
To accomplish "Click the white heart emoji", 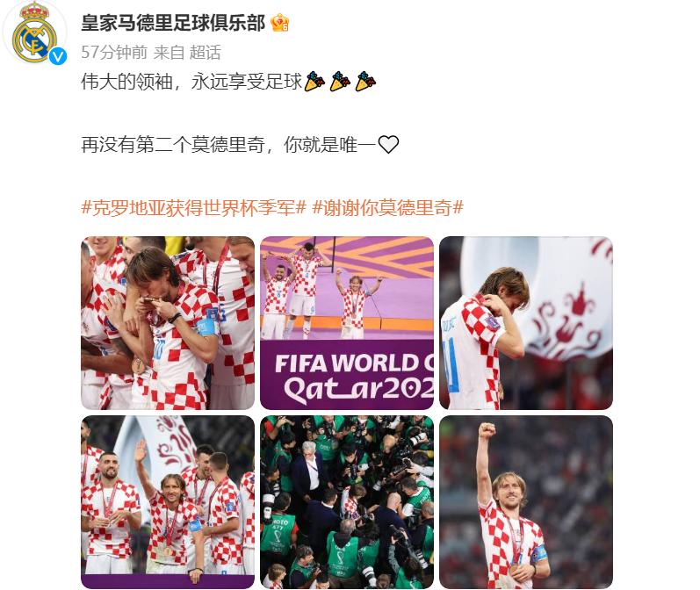I will pyautogui.click(x=388, y=145).
